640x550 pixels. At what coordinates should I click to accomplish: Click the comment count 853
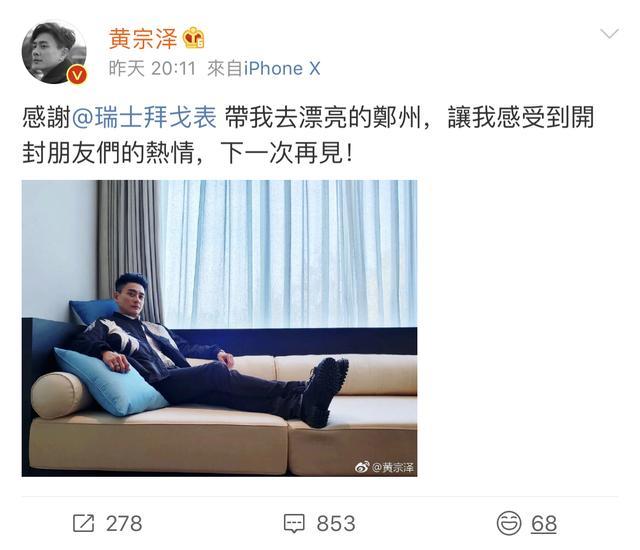[336, 523]
